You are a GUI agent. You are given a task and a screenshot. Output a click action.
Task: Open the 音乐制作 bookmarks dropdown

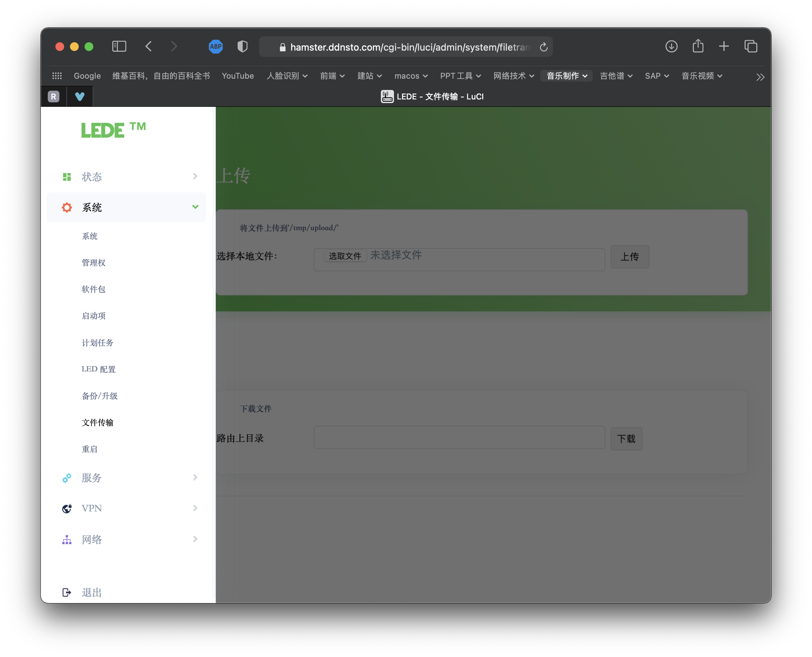tap(566, 76)
